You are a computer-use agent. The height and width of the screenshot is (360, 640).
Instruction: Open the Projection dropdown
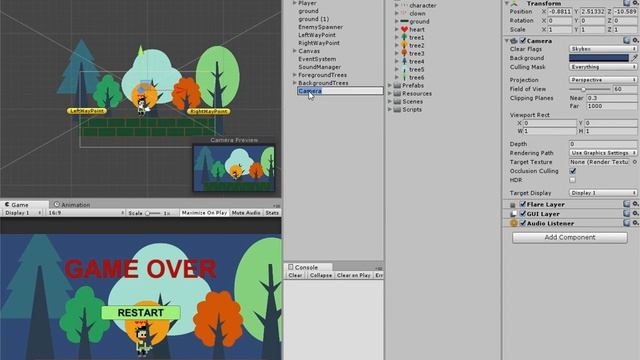pyautogui.click(x=603, y=80)
